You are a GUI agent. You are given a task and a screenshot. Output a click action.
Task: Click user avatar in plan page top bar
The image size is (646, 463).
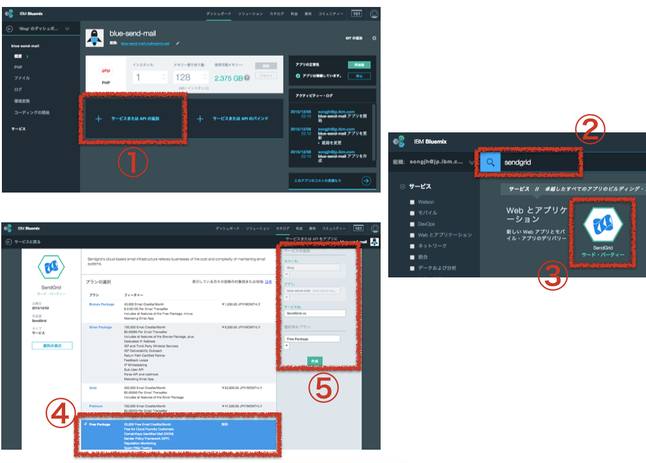tap(374, 228)
